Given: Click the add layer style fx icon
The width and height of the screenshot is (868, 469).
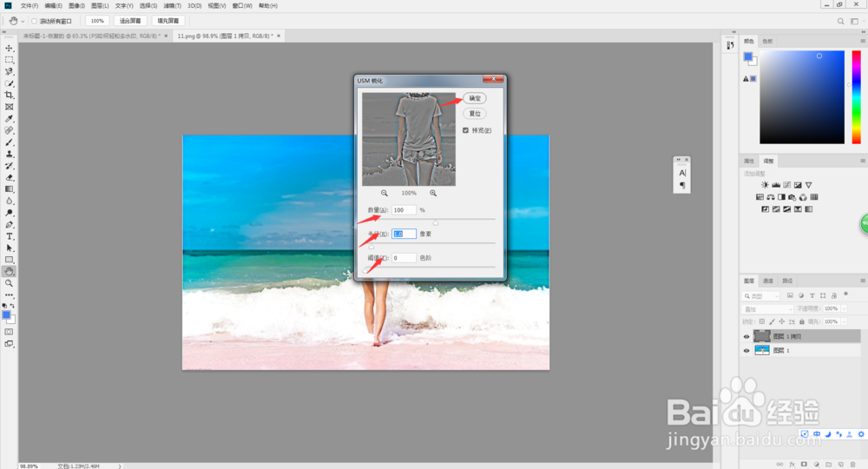Looking at the screenshot, I should click(x=792, y=464).
